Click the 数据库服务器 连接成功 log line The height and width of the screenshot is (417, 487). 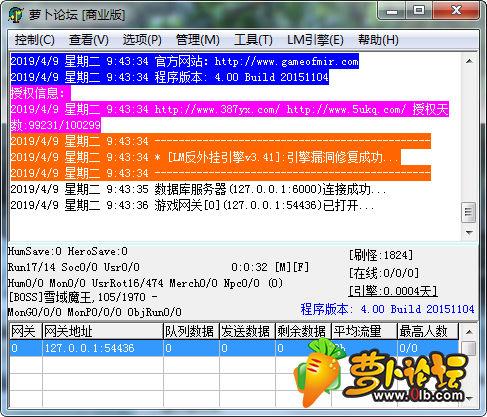tap(198, 189)
